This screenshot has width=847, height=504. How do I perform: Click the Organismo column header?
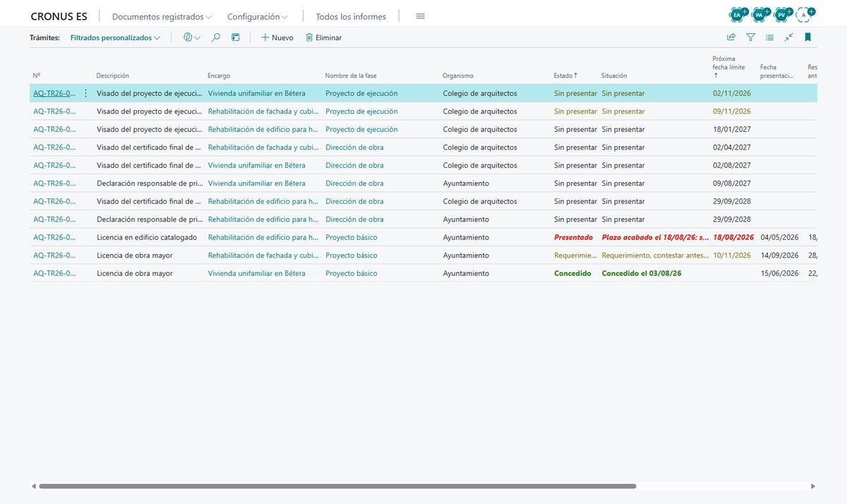pyautogui.click(x=458, y=76)
